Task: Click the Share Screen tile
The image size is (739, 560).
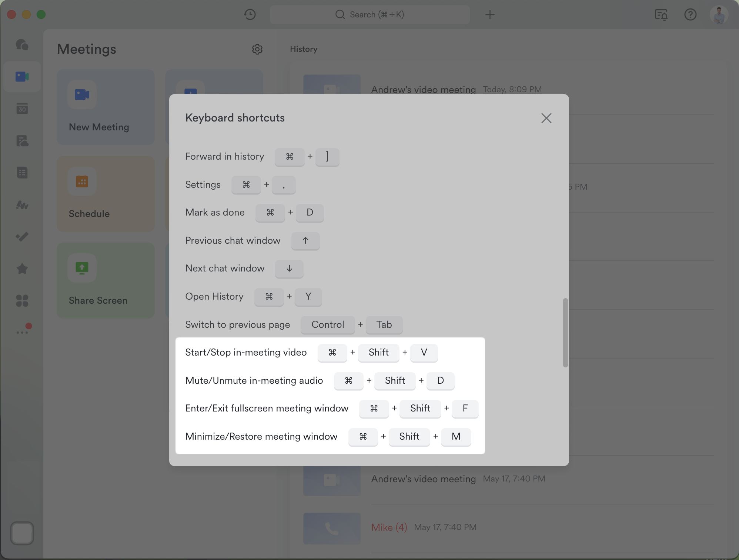Action: tap(105, 281)
